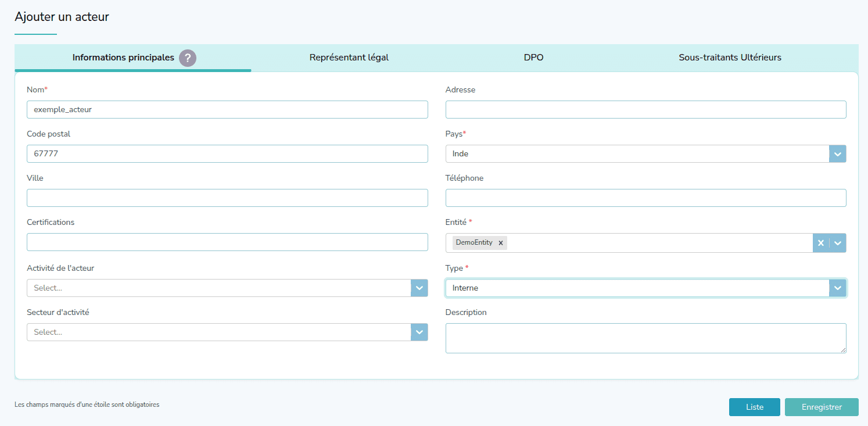Click the help question mark icon
868x426 pixels.
(188, 58)
